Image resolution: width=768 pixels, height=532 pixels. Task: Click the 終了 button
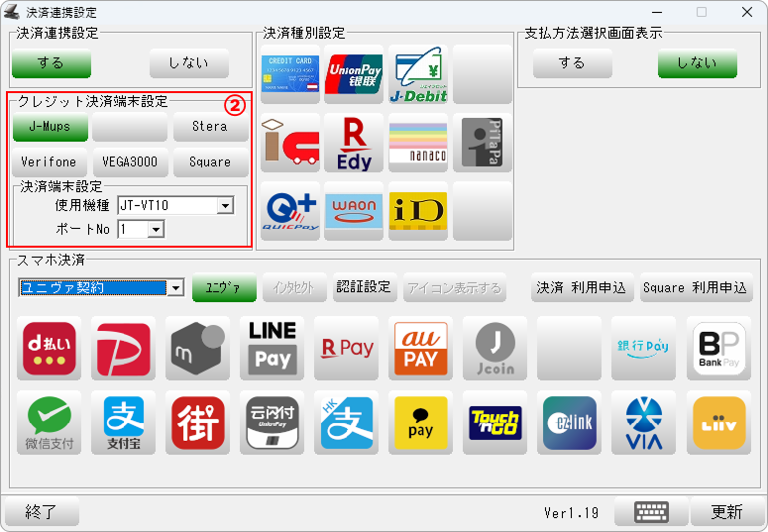(41, 512)
